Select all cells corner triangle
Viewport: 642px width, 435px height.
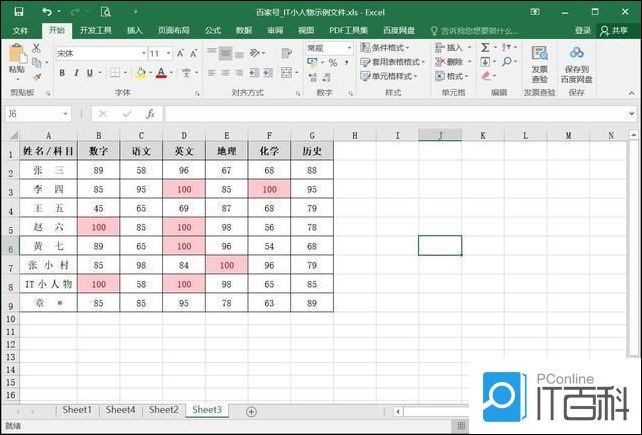(x=14, y=135)
